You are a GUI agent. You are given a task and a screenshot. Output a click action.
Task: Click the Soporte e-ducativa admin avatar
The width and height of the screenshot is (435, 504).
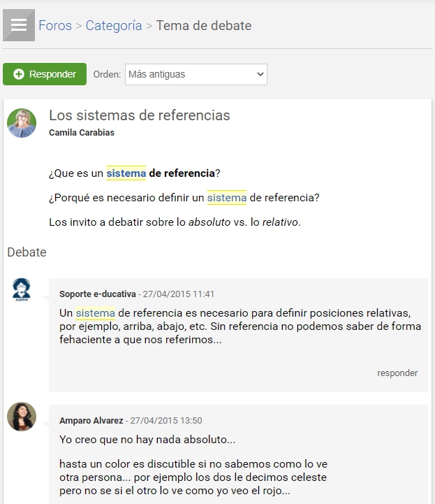click(22, 290)
